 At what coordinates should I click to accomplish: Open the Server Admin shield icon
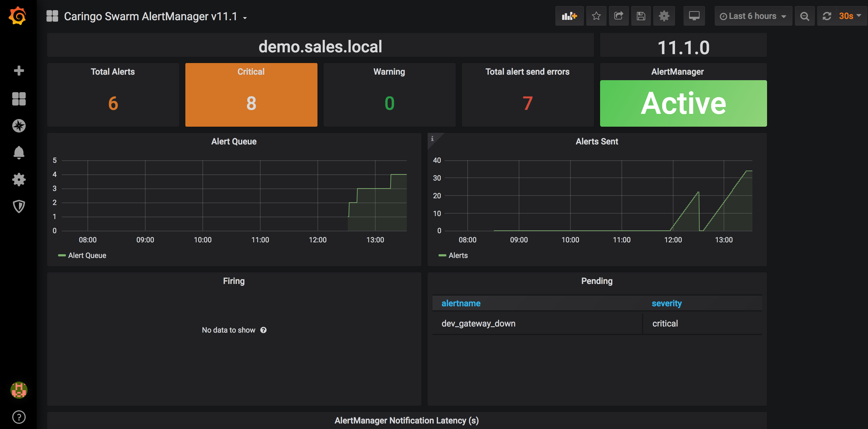coord(19,207)
